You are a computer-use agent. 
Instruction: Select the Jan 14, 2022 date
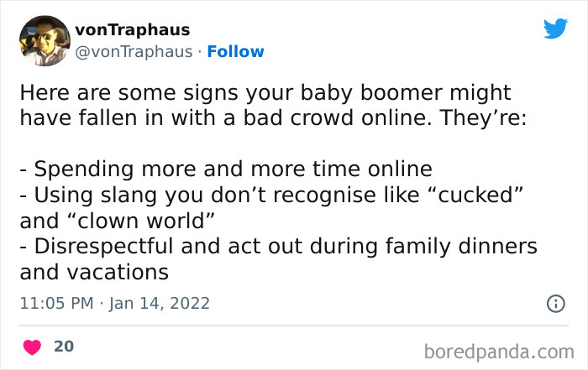pyautogui.click(x=160, y=303)
